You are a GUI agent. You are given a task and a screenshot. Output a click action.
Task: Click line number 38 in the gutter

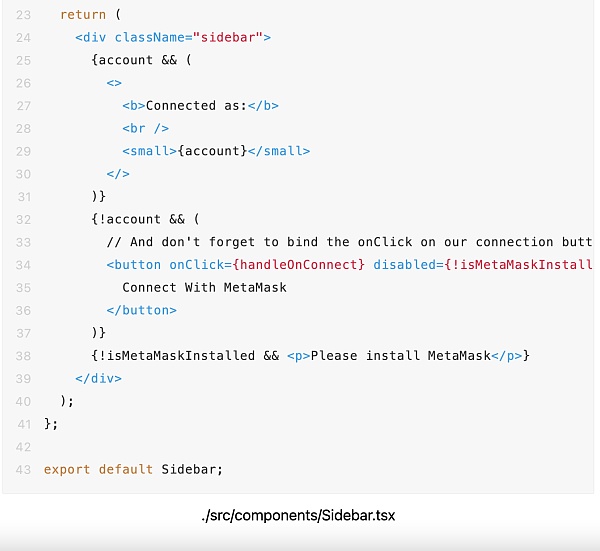[23, 356]
